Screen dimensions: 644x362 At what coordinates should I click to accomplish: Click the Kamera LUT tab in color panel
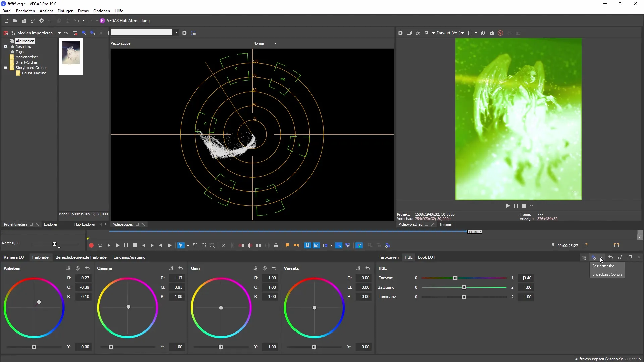tap(15, 257)
